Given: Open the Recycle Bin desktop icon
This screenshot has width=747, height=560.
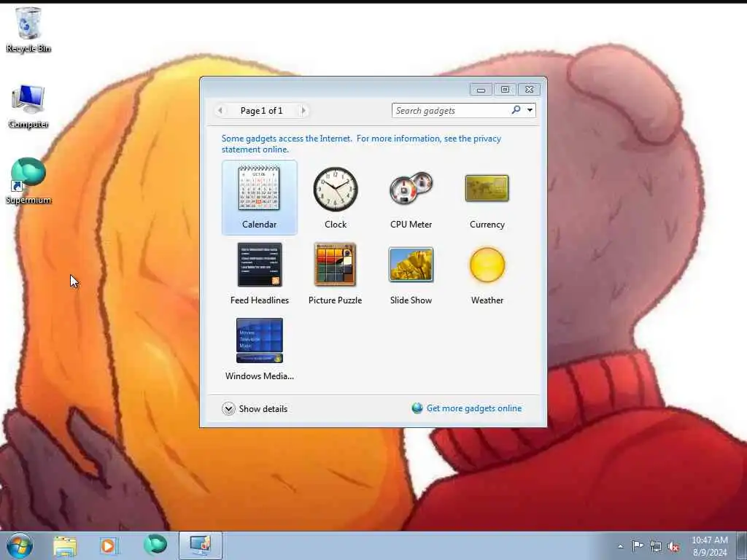Looking at the screenshot, I should pyautogui.click(x=28, y=23).
